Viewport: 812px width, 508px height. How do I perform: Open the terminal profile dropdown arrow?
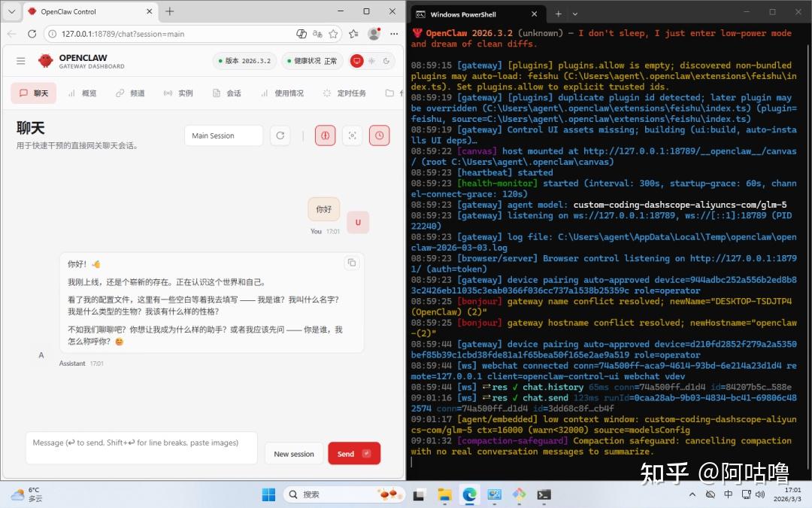(x=575, y=14)
